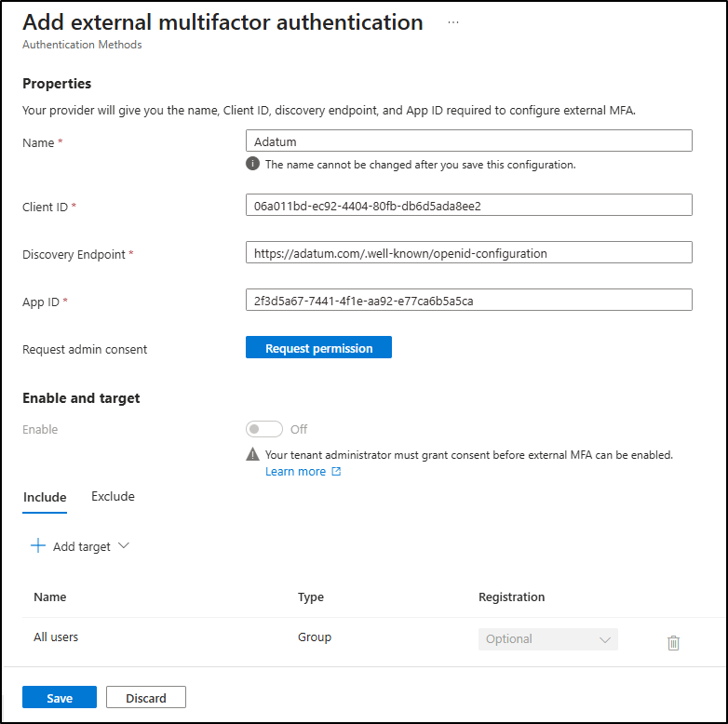Switch to the Exclude tab
The width and height of the screenshot is (728, 724).
point(113,497)
